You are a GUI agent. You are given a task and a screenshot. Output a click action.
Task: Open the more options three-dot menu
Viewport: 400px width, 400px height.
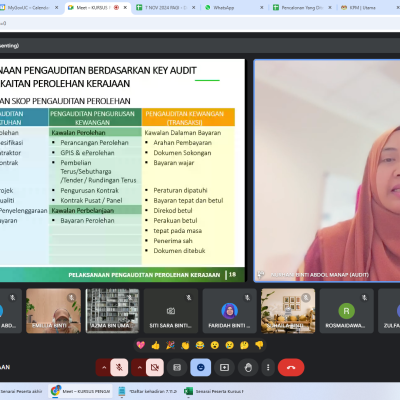(268, 367)
